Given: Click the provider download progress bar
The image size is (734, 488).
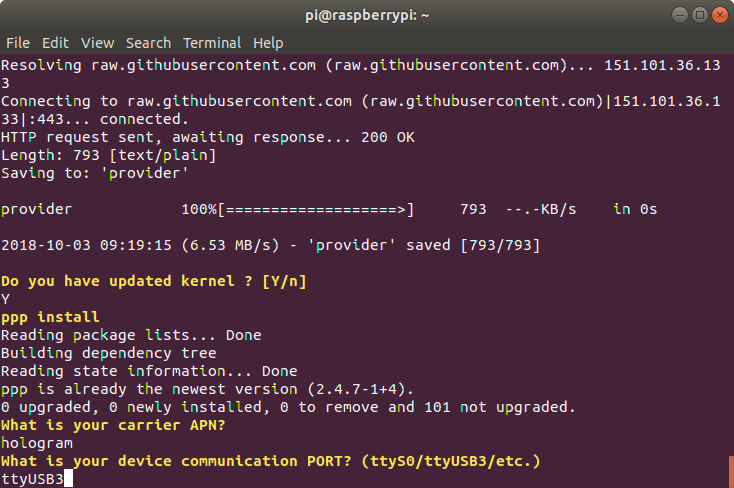Looking at the screenshot, I should point(314,209).
